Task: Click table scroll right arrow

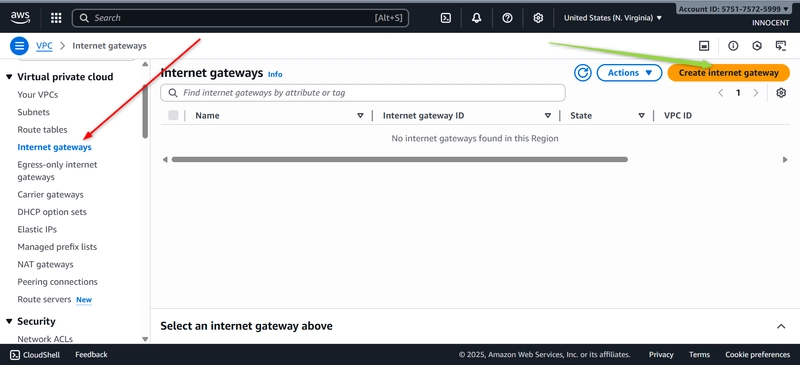Action: click(785, 160)
